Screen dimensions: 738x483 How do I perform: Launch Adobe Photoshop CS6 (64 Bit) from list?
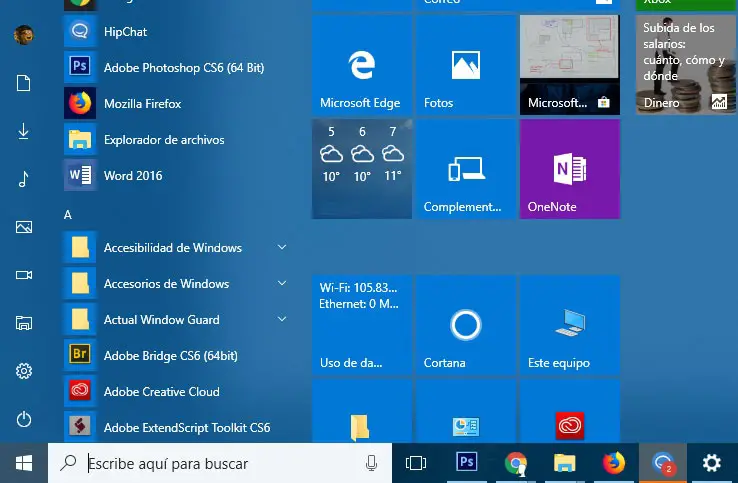click(x=176, y=67)
